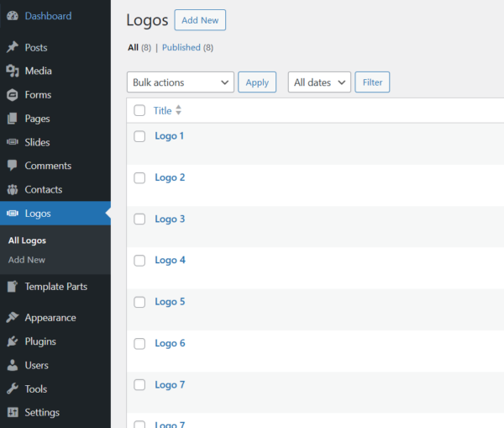
Task: Check the box for Logo 2
Action: (x=139, y=177)
